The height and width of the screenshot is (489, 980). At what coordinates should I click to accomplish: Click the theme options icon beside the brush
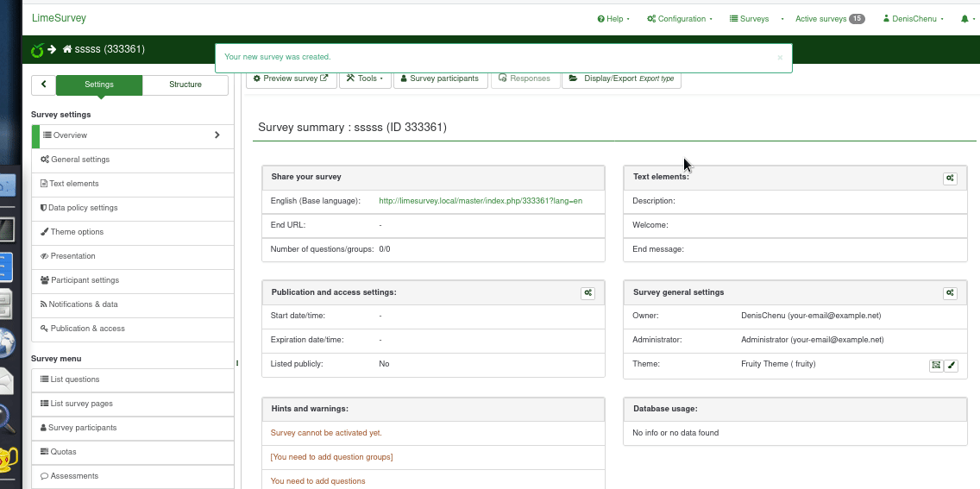(936, 366)
